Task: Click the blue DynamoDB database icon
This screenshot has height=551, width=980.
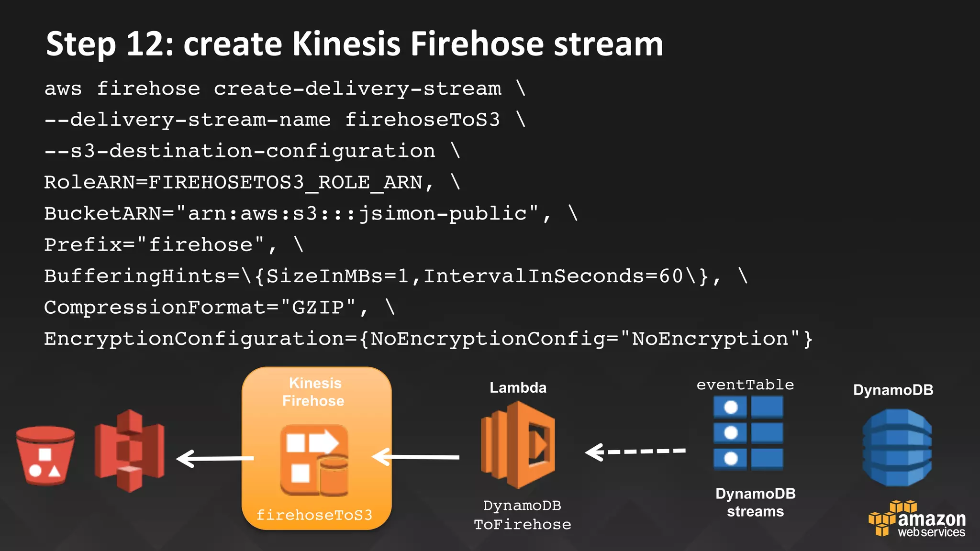Action: click(897, 448)
